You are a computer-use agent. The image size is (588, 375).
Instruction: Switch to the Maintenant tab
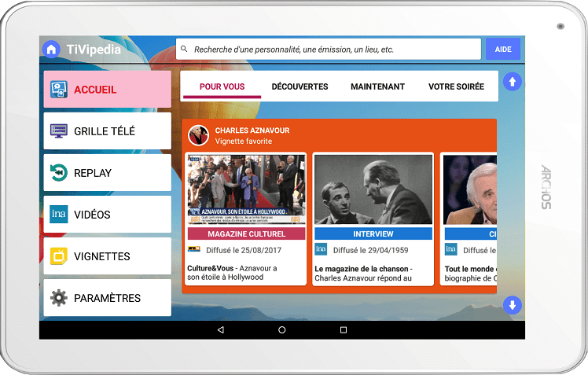pos(377,86)
